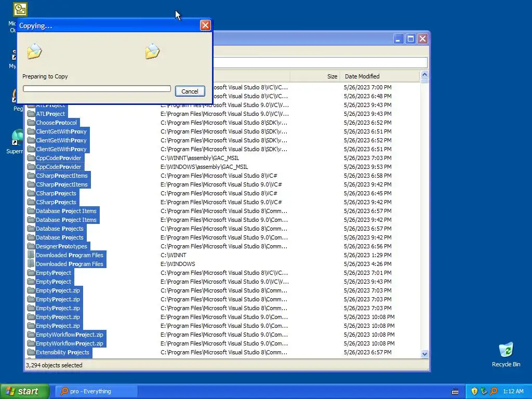532x399 pixels.
Task: Select the Microsoft Outlook desktop icon
Action: 20,9
